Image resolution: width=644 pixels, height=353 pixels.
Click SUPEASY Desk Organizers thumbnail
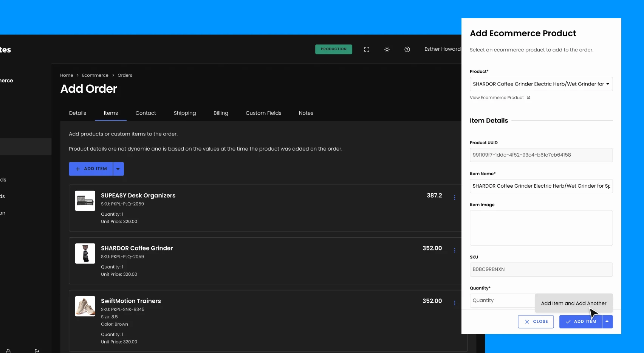click(85, 201)
